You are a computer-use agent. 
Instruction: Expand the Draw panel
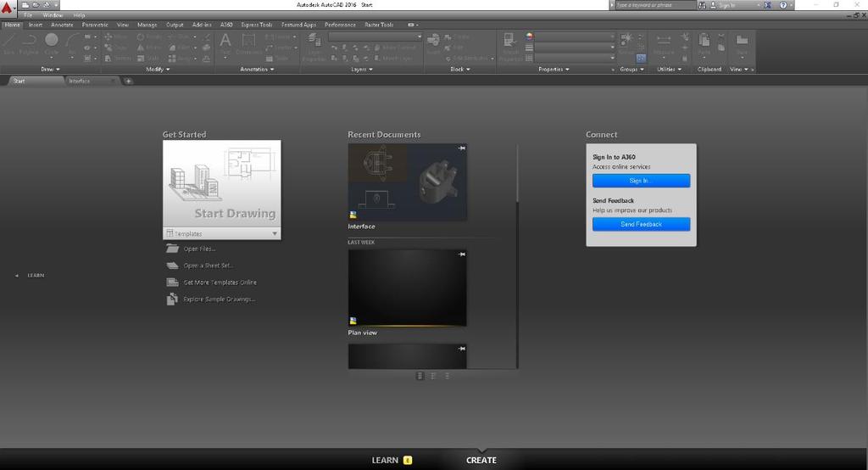(x=50, y=70)
